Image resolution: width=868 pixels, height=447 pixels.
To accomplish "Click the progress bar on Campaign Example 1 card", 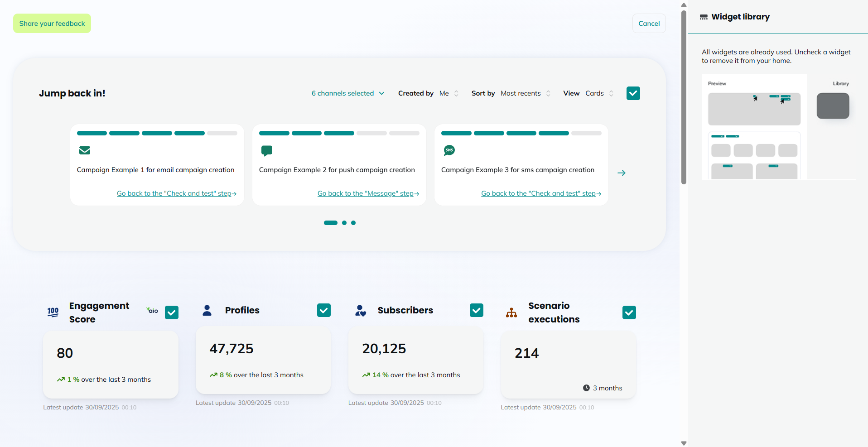I will (157, 133).
